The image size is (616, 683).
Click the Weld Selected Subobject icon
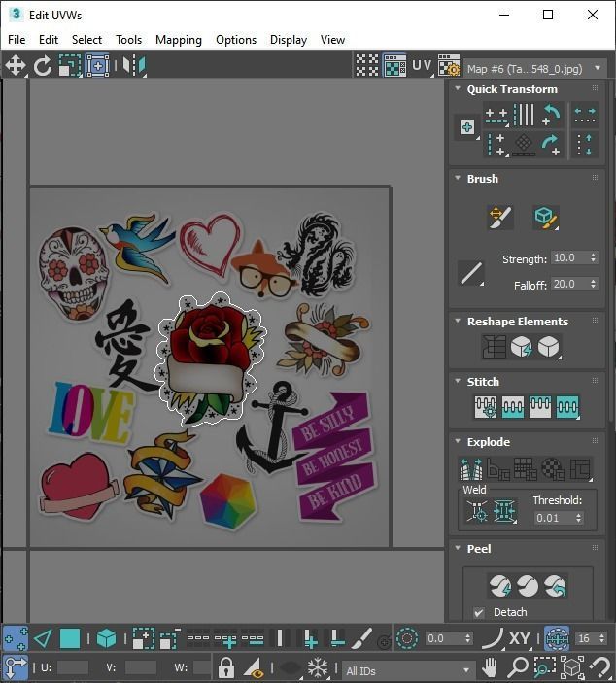(504, 510)
